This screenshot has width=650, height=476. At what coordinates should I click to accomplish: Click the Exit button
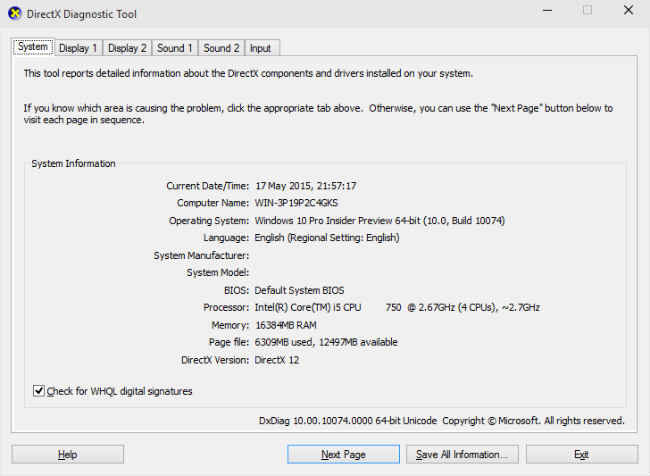pos(582,454)
